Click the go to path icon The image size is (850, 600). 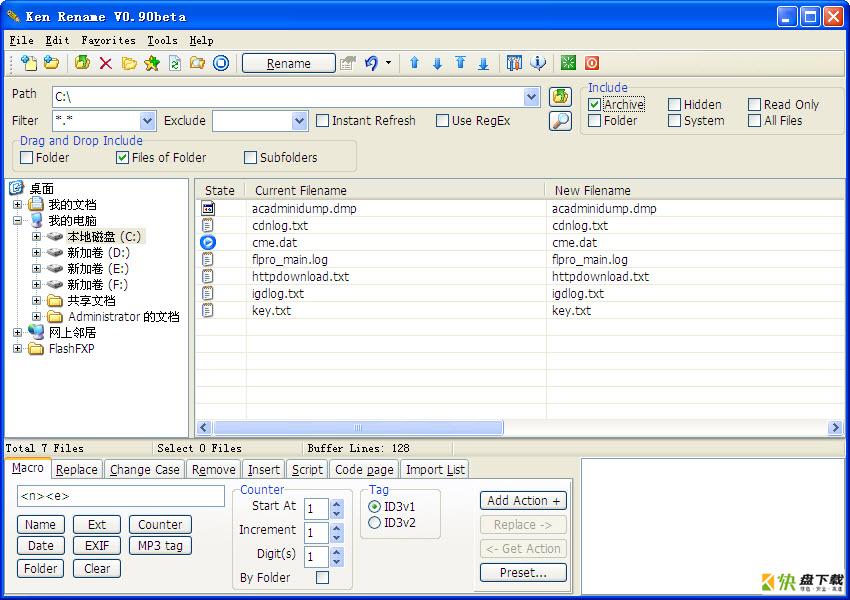point(560,97)
